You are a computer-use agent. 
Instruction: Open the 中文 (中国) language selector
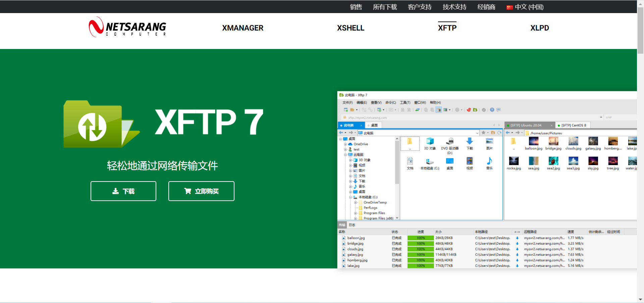(525, 7)
